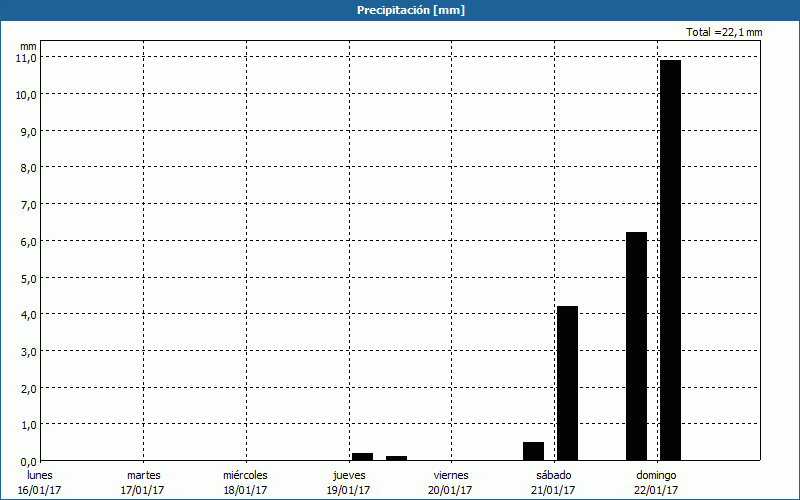Select the 'miércoles 18/01/17' axis label
This screenshot has width=800, height=500.
pos(245,482)
